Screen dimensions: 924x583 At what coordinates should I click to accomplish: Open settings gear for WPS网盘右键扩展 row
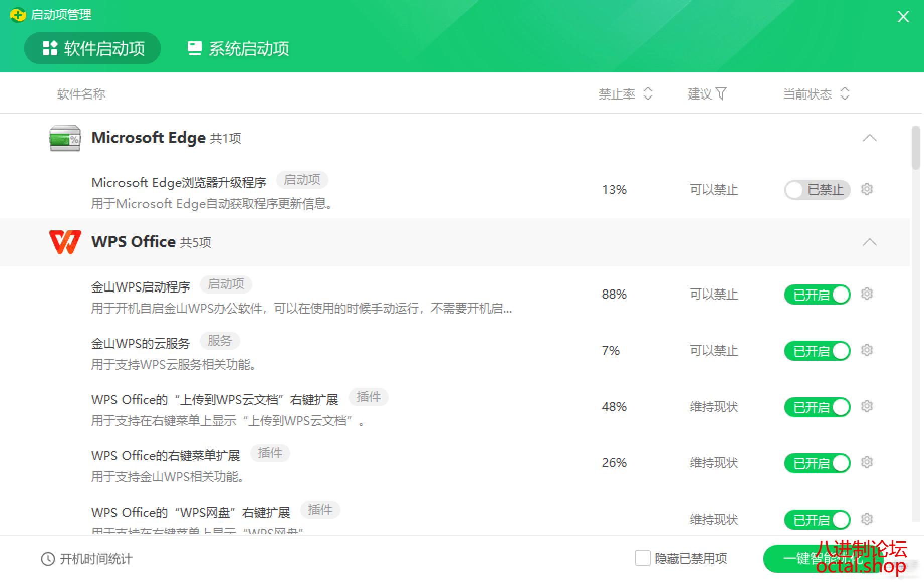point(867,519)
